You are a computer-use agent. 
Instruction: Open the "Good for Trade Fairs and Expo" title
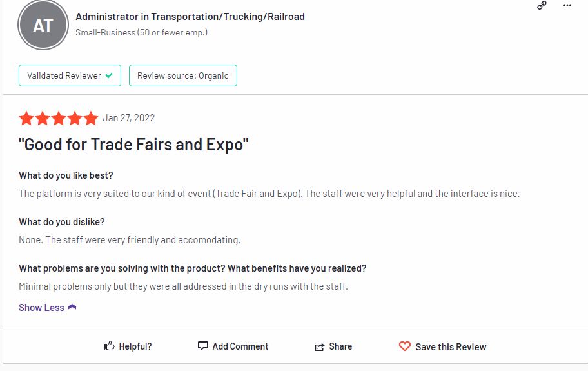133,145
